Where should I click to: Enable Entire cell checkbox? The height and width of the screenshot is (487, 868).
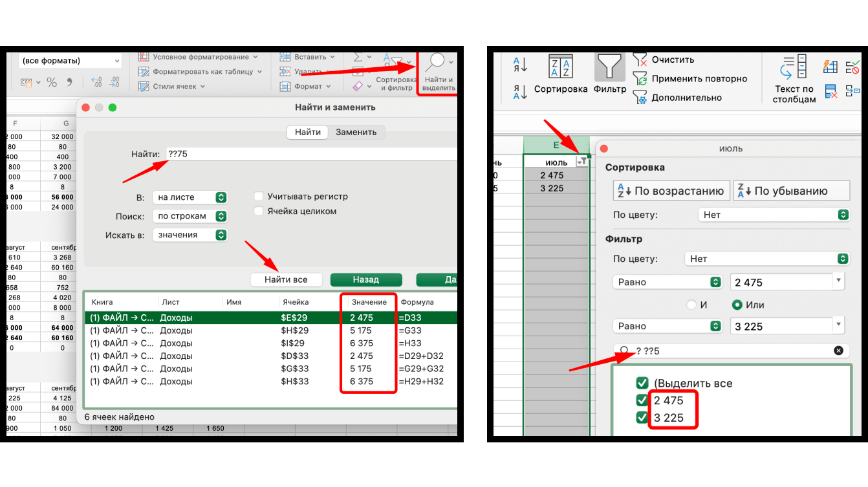point(259,211)
